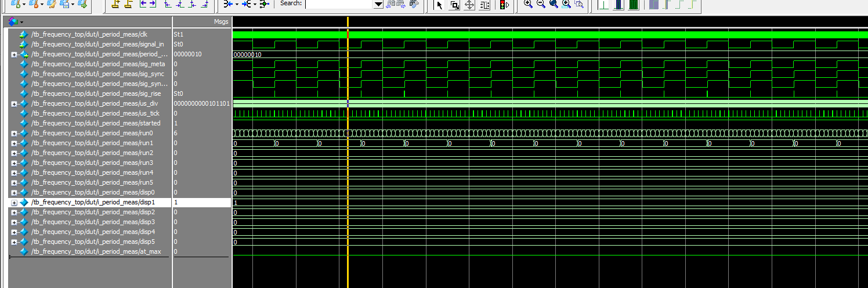868x288 pixels.
Task: Find next rising edge icon
Action: pyautogui.click(x=204, y=4)
